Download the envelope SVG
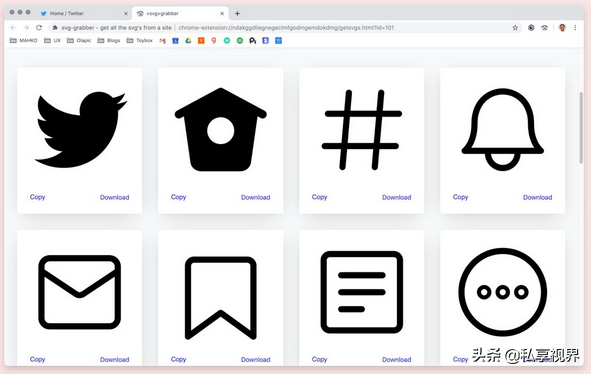Image resolution: width=591 pixels, height=374 pixels. (115, 360)
